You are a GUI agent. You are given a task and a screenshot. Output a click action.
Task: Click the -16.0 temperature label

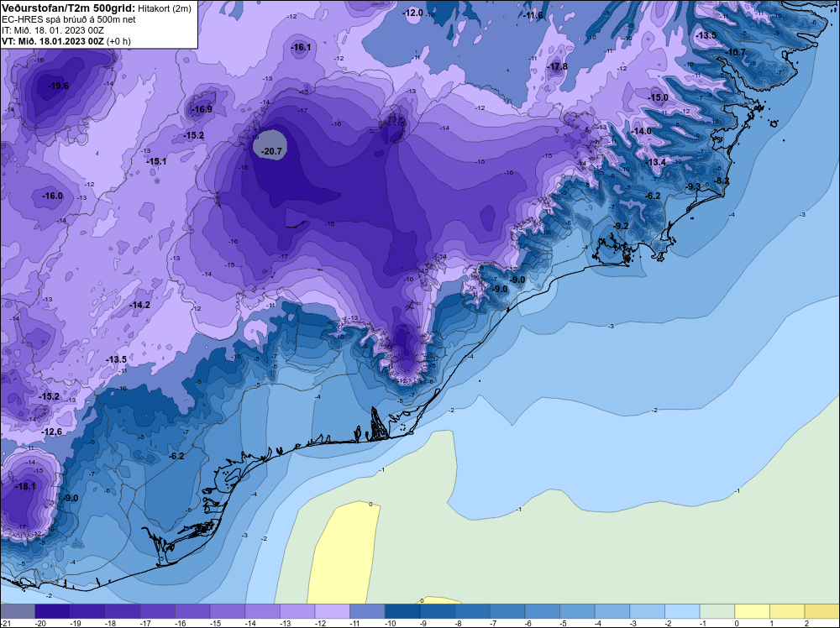pos(52,196)
